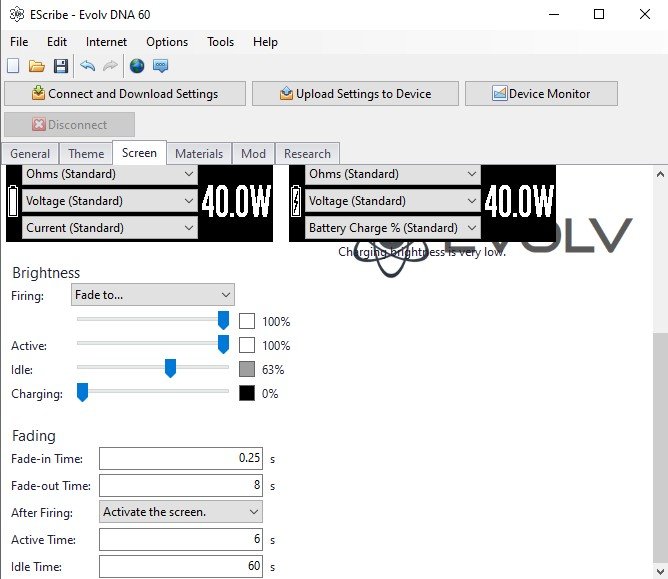Click the white Firing brightness swatch

(x=247, y=321)
